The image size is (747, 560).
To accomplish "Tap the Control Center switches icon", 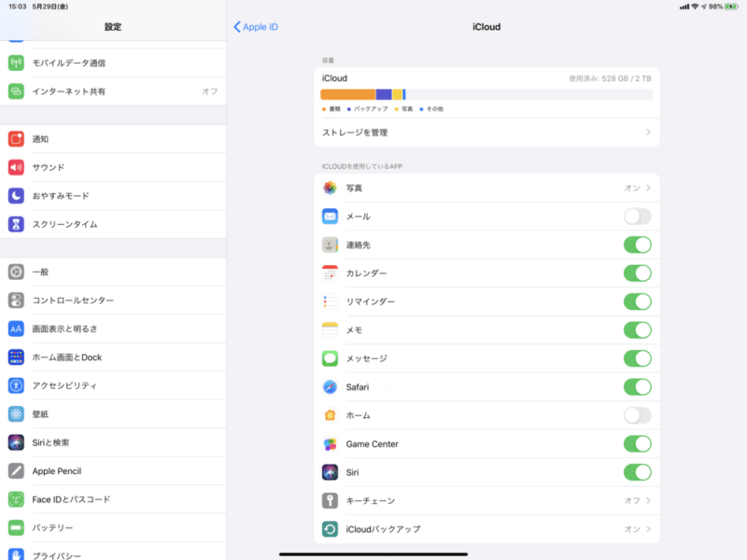I will [x=16, y=301].
